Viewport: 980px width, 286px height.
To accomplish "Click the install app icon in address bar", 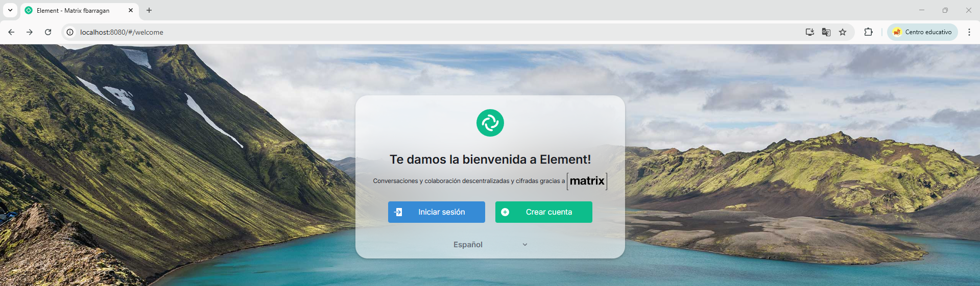I will (810, 32).
